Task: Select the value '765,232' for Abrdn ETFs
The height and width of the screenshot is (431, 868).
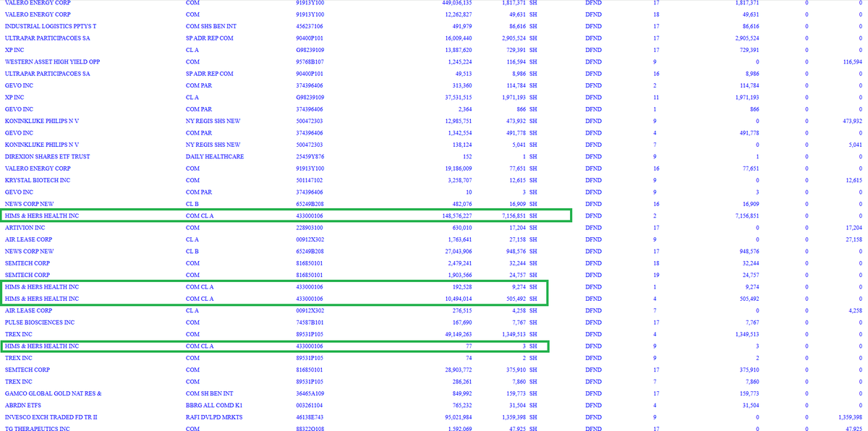Action: [461, 405]
